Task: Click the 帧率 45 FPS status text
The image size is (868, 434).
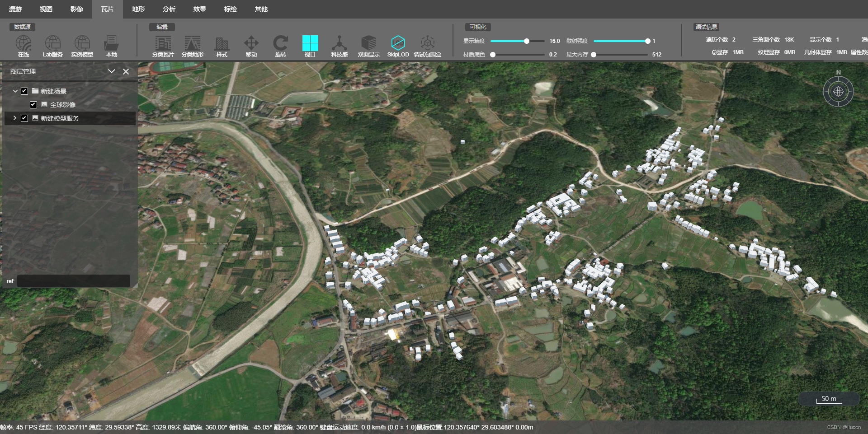Action: [19, 427]
